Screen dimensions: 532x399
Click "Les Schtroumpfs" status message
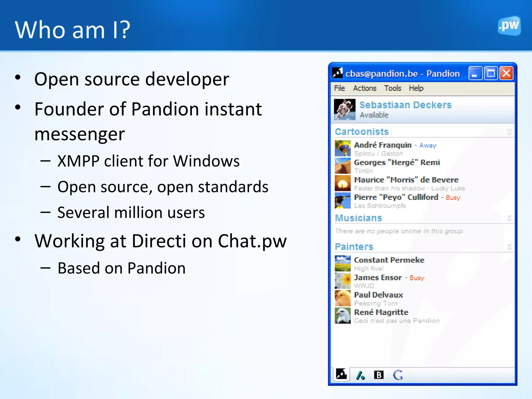point(380,206)
